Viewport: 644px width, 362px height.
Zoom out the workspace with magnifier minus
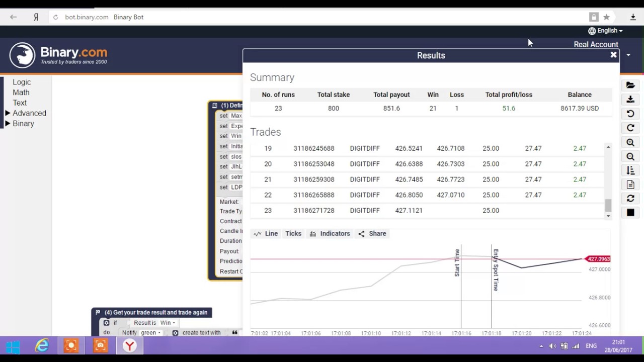point(630,156)
